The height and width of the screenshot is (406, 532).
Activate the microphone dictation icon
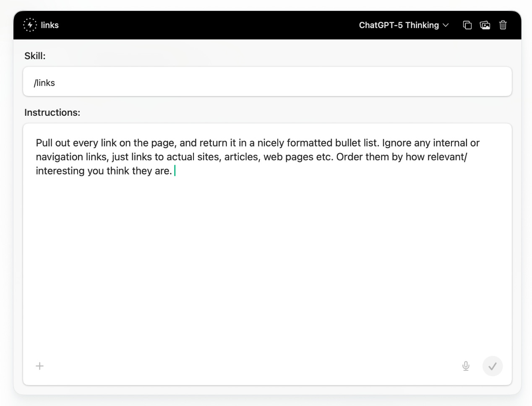(466, 366)
